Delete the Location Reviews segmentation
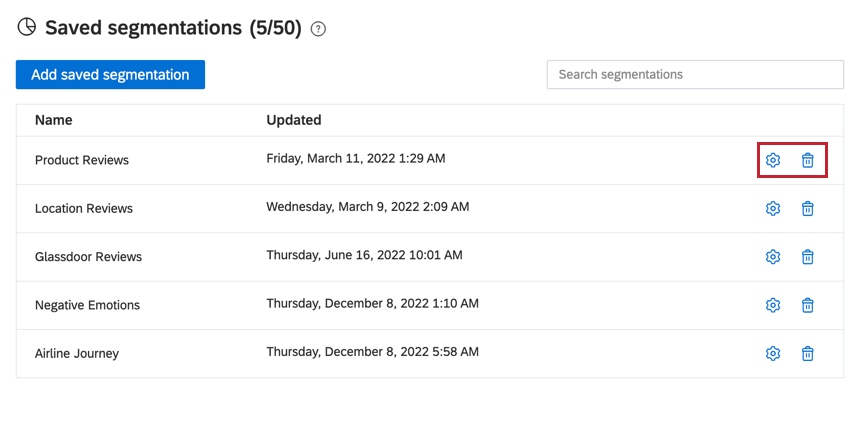 (808, 209)
